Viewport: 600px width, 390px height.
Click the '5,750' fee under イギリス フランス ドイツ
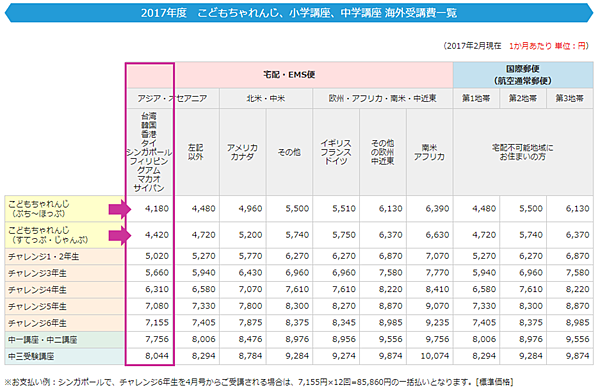pyautogui.click(x=344, y=235)
